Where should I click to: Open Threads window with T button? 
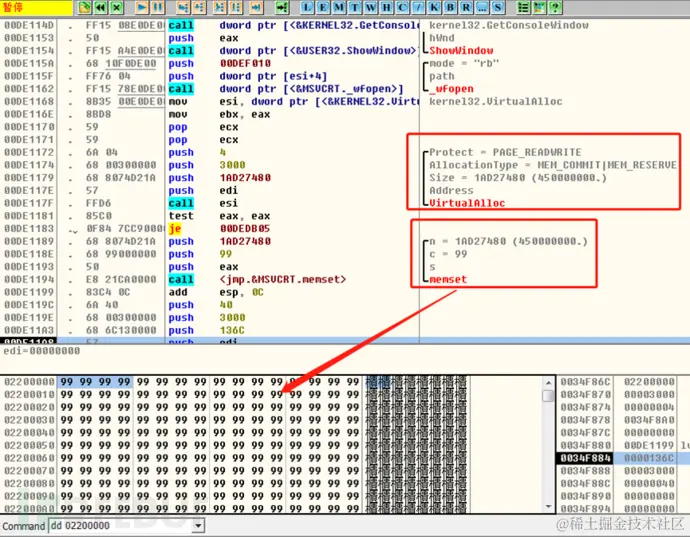pos(355,7)
